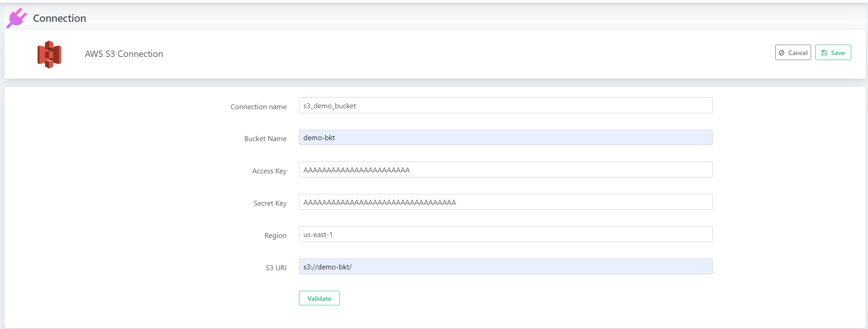The image size is (868, 329).
Task: Click the Access Key label
Action: (269, 171)
